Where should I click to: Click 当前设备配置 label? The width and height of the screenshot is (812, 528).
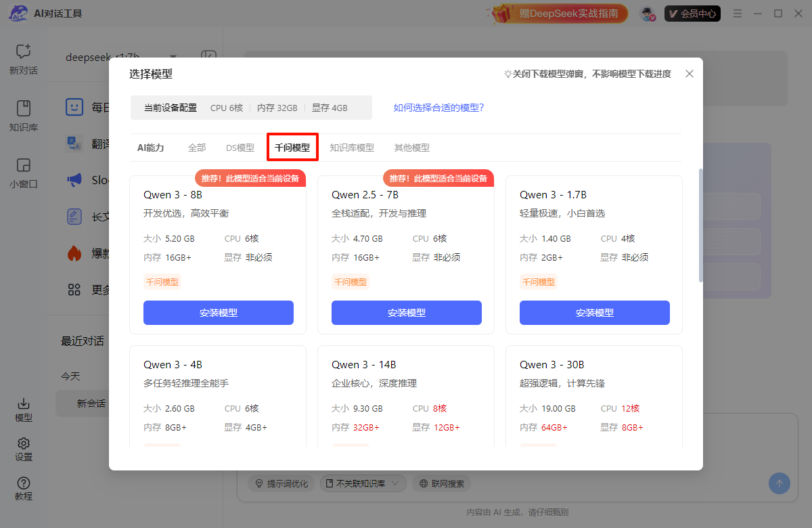tap(171, 108)
